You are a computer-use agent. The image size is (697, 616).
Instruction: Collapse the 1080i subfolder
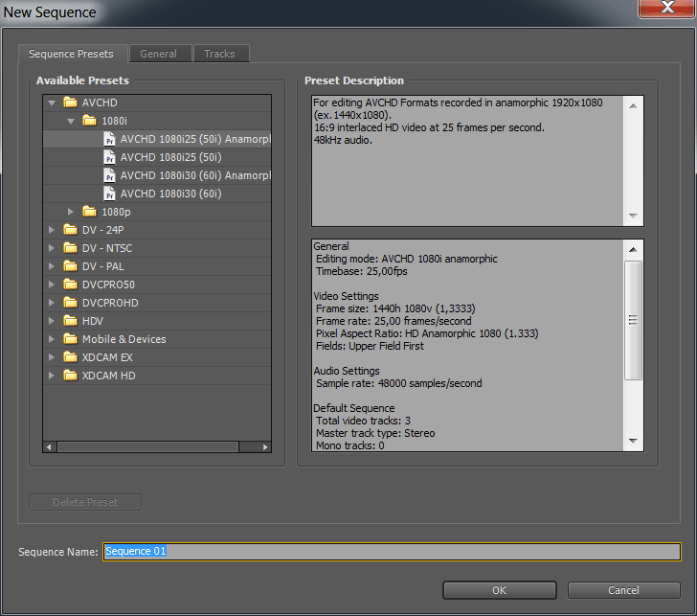[x=71, y=121]
